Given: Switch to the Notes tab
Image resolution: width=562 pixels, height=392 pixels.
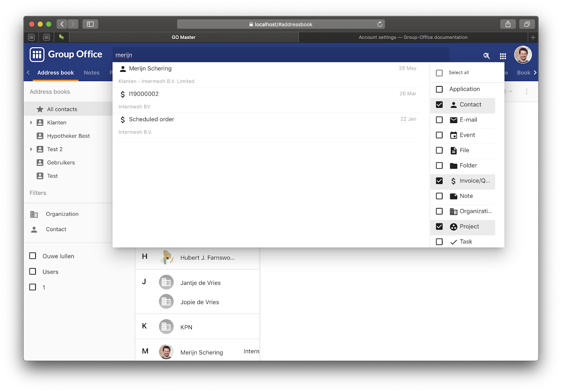Looking at the screenshot, I should click(x=92, y=73).
